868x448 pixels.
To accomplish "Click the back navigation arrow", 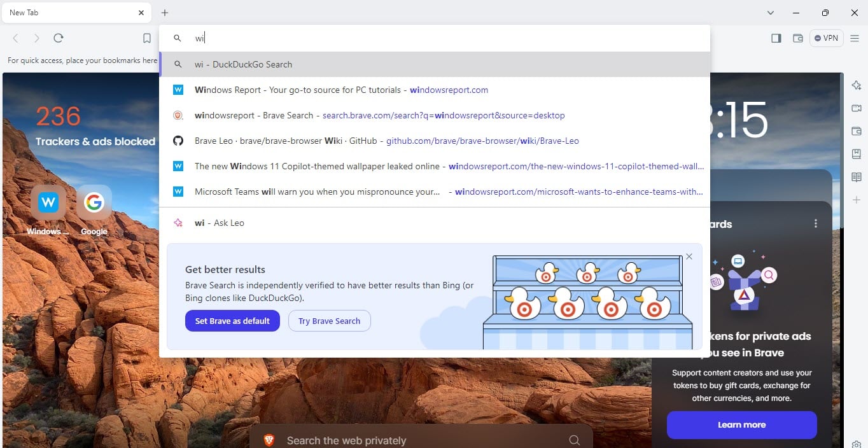I will (16, 38).
